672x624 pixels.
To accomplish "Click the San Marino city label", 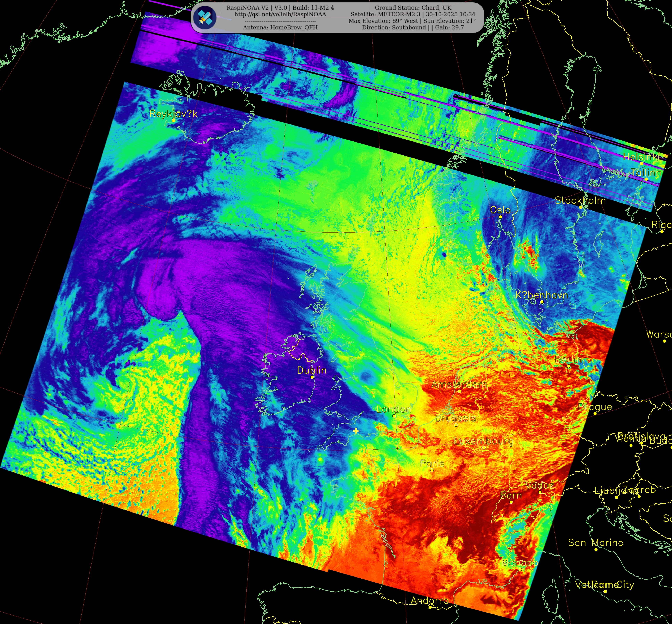I will click(x=595, y=543).
